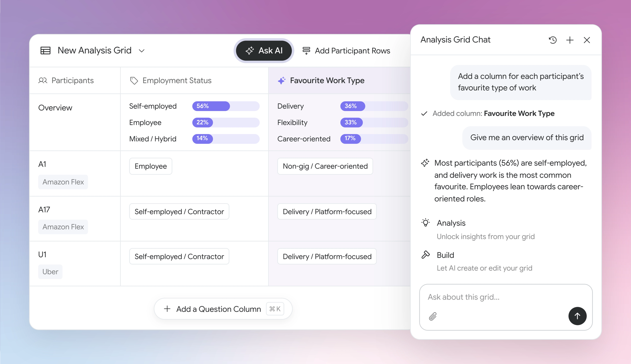Select the Overview row label
Image resolution: width=631 pixels, height=364 pixels.
pos(55,108)
